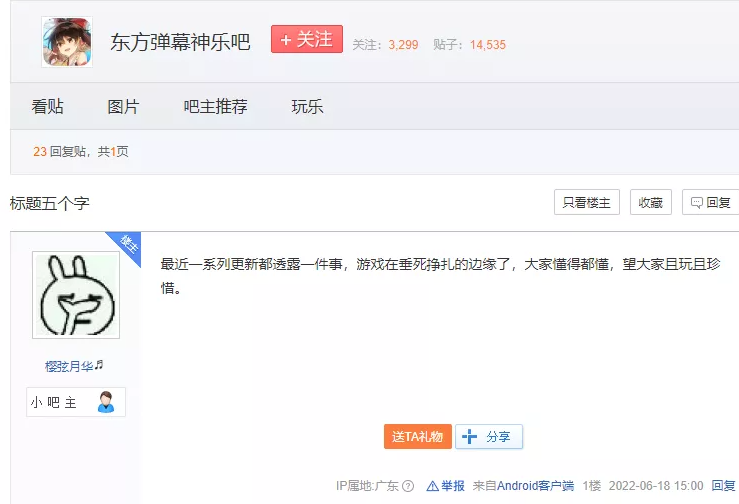Reply to the first floor via 回复 link

(723, 486)
